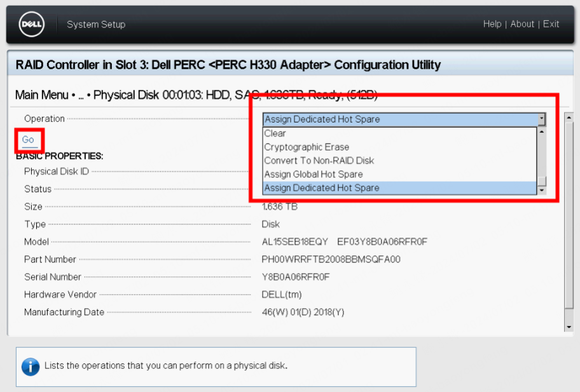Click the page scrollbar down arrow
The width and height of the screenshot is (580, 392).
click(569, 327)
